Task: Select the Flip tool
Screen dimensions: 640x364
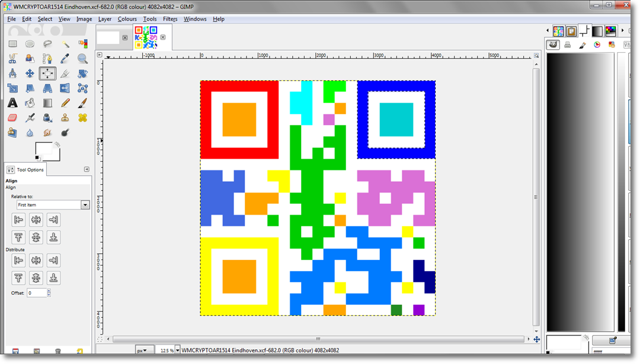Action: [65, 88]
